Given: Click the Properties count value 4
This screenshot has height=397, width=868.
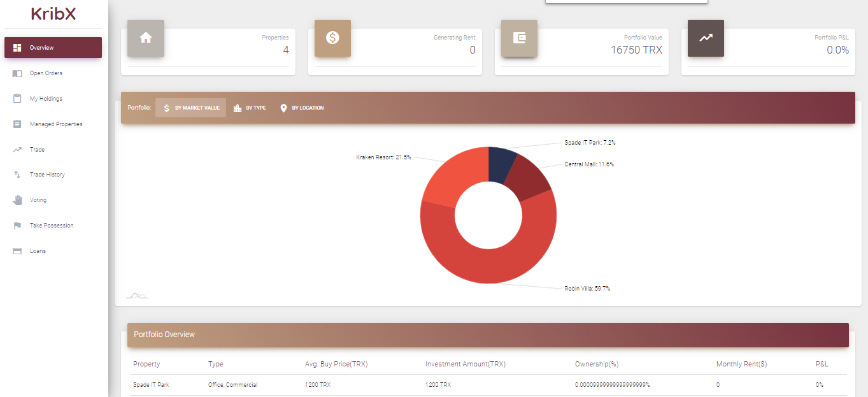Looking at the screenshot, I should pos(286,50).
